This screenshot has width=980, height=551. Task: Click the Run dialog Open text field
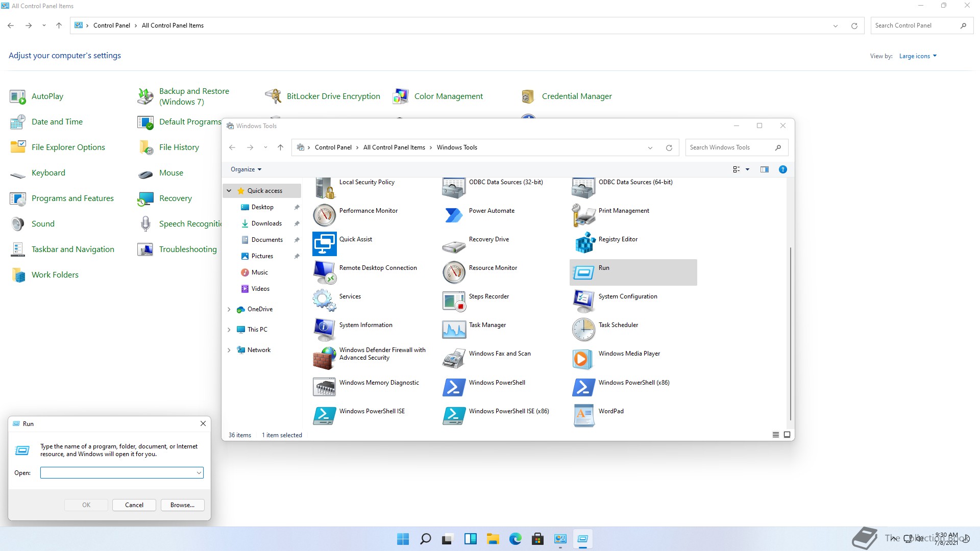[x=118, y=473]
